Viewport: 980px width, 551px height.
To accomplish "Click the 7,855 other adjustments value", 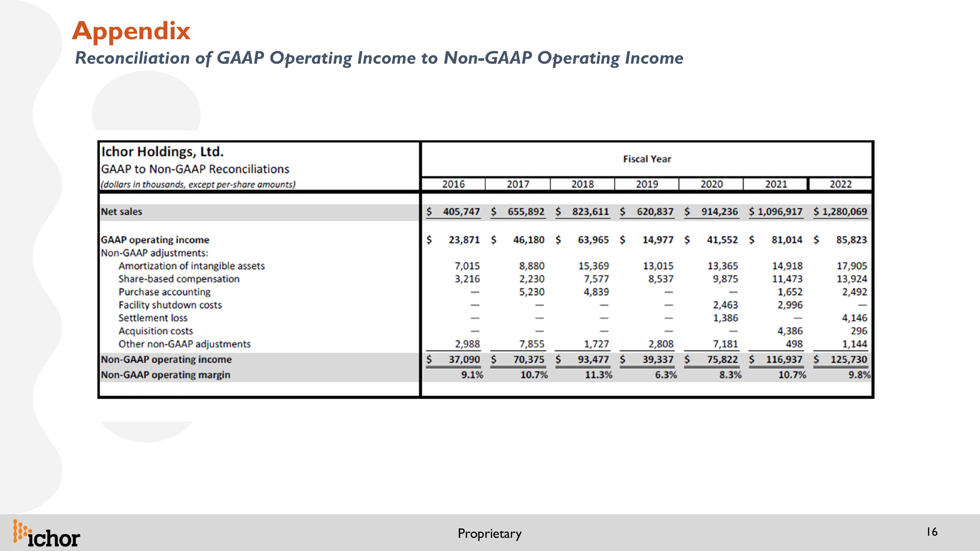I will 532,344.
